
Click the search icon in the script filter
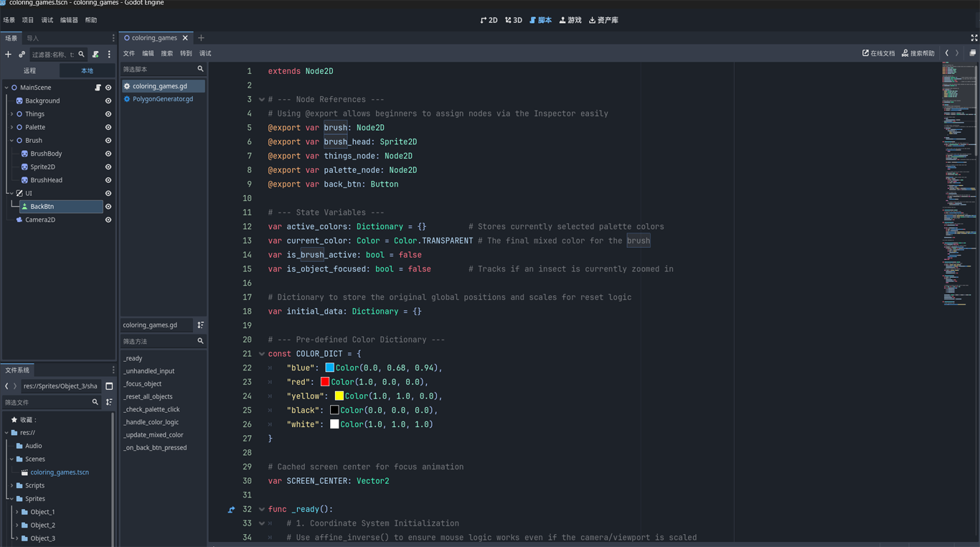[x=201, y=70]
